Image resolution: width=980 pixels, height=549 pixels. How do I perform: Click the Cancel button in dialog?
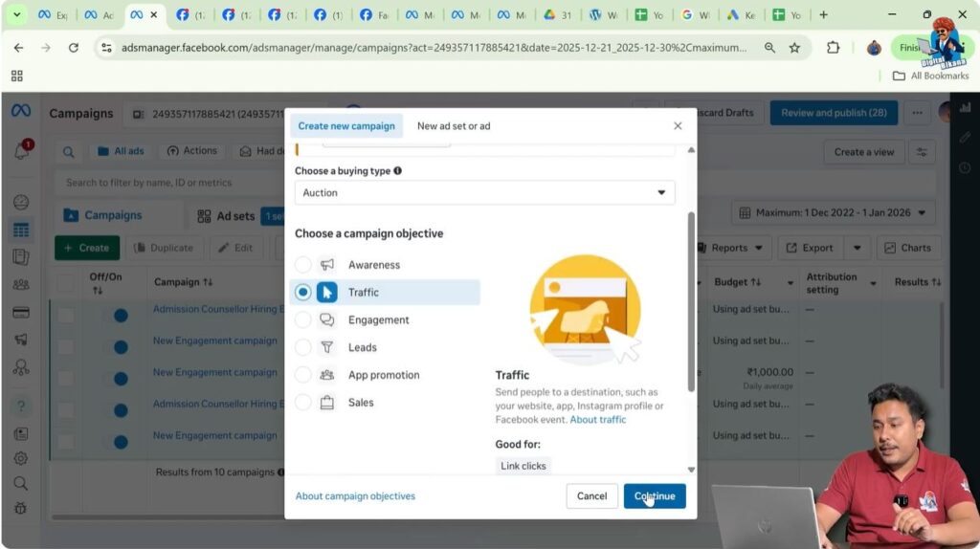591,495
